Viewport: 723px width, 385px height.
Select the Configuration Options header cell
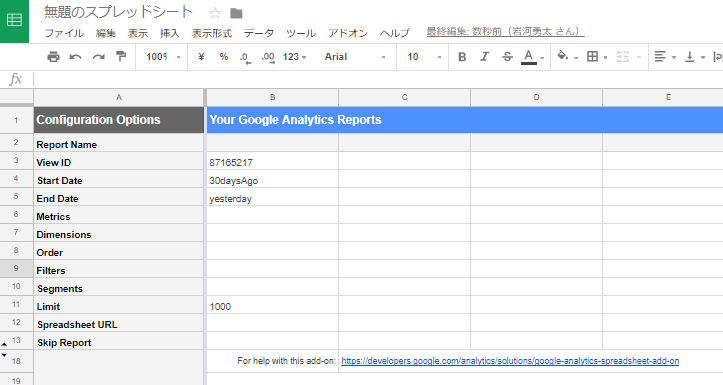point(119,120)
